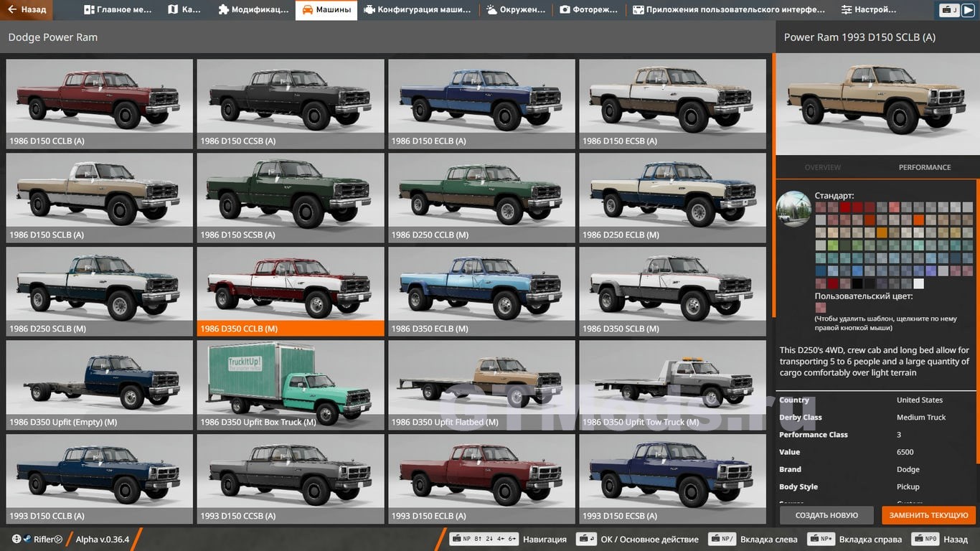The width and height of the screenshot is (980, 551).
Task: Click the Dodge Power Ram heading
Action: 53,37
